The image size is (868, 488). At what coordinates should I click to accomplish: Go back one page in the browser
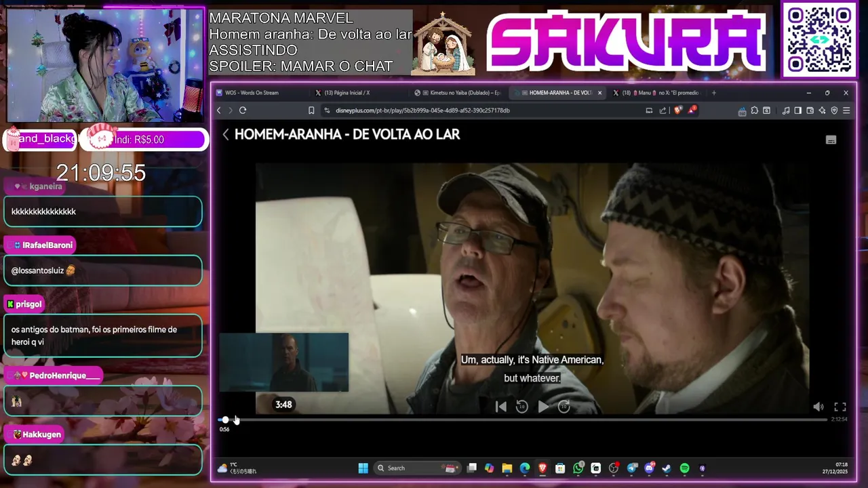click(x=218, y=110)
